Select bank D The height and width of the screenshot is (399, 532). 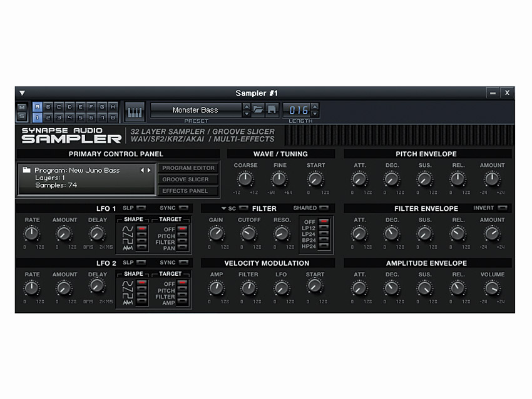pos(69,107)
